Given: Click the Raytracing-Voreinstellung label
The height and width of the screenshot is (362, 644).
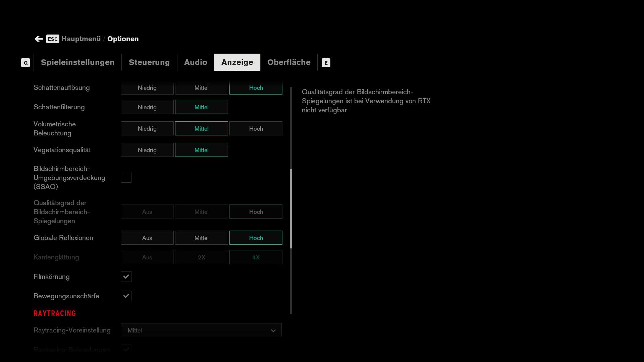Looking at the screenshot, I should click(x=72, y=330).
